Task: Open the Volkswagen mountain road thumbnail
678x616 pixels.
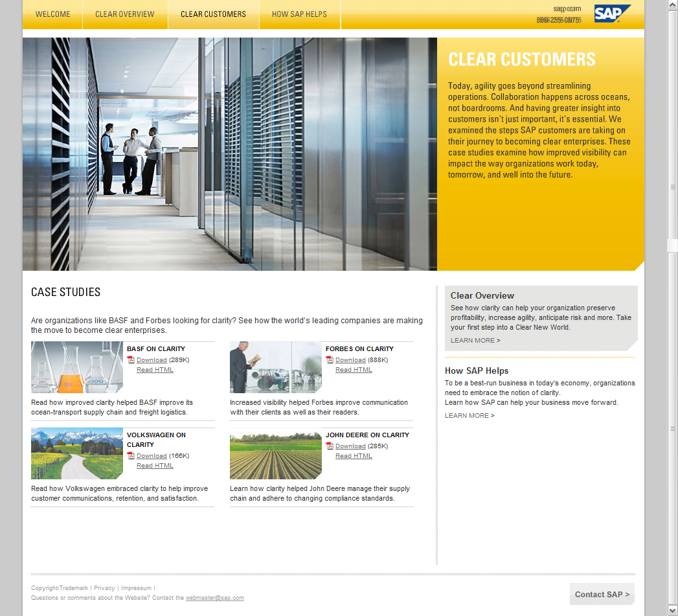Action: (77, 453)
